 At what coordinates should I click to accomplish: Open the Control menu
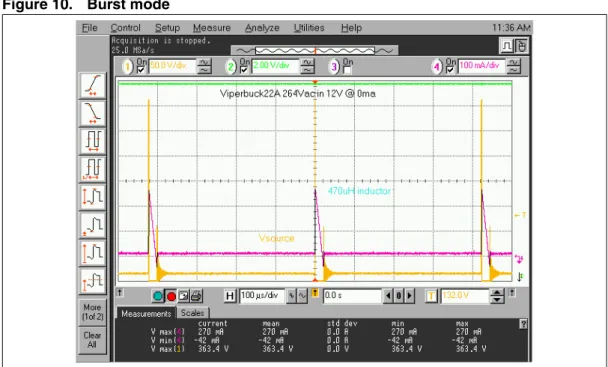[x=125, y=28]
